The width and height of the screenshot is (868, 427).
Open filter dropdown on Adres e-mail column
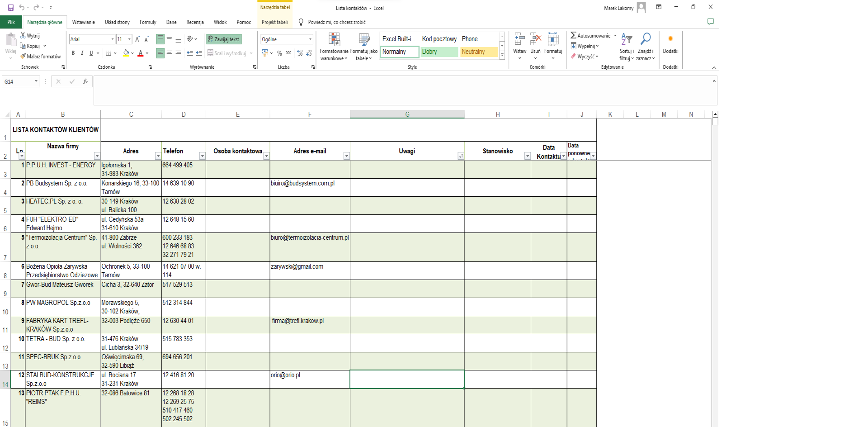click(x=346, y=156)
